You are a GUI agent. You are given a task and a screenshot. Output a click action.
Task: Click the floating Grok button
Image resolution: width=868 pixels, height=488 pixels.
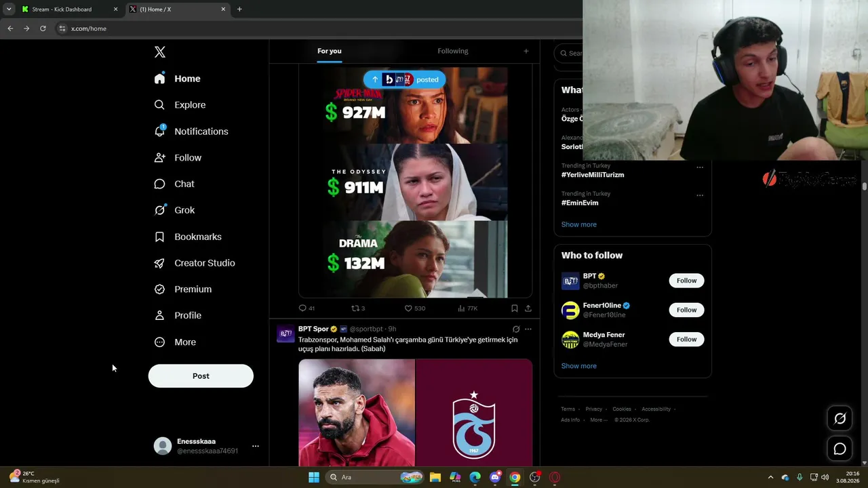pyautogui.click(x=840, y=419)
